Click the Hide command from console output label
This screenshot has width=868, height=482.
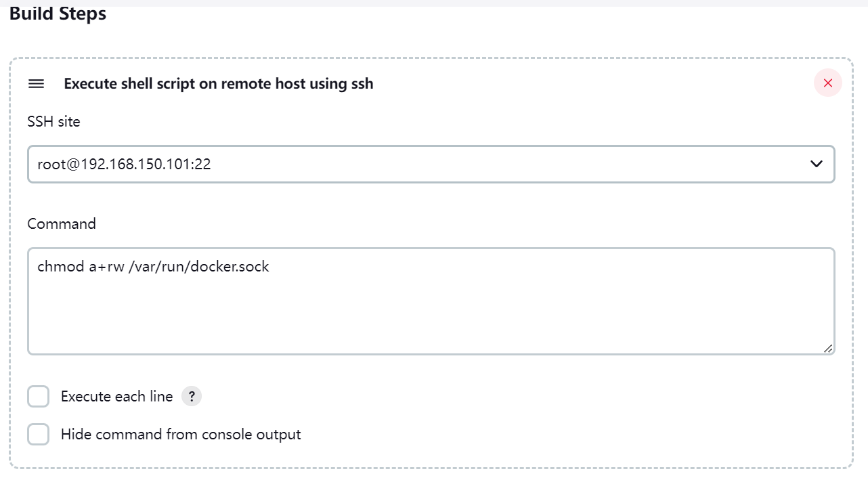coord(181,435)
